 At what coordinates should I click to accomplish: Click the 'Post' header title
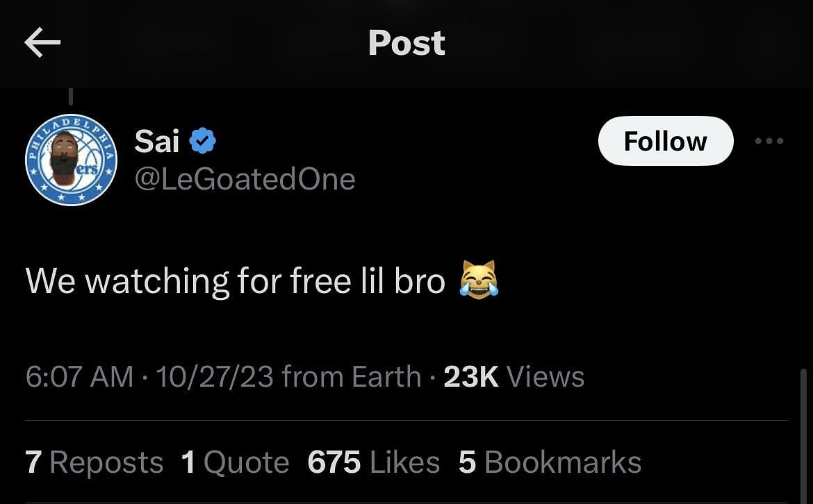[406, 43]
